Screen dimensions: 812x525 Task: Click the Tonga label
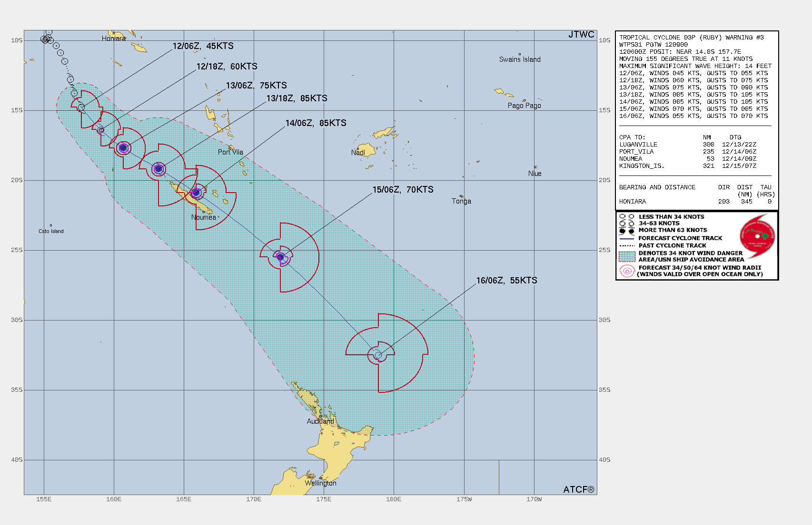point(461,201)
